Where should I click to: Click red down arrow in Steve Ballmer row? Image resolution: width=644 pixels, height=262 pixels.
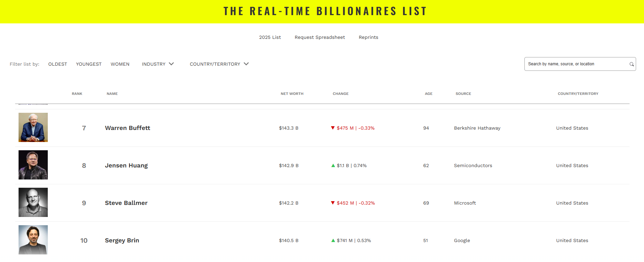[x=333, y=203]
